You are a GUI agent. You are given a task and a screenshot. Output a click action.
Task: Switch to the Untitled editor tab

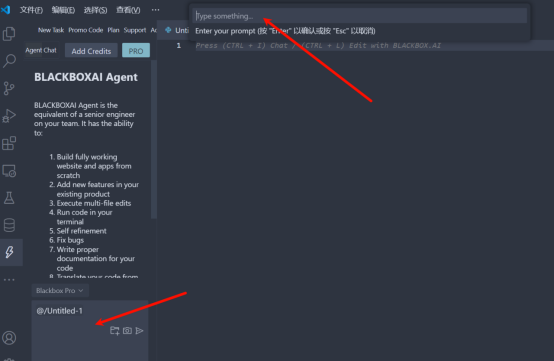point(177,30)
